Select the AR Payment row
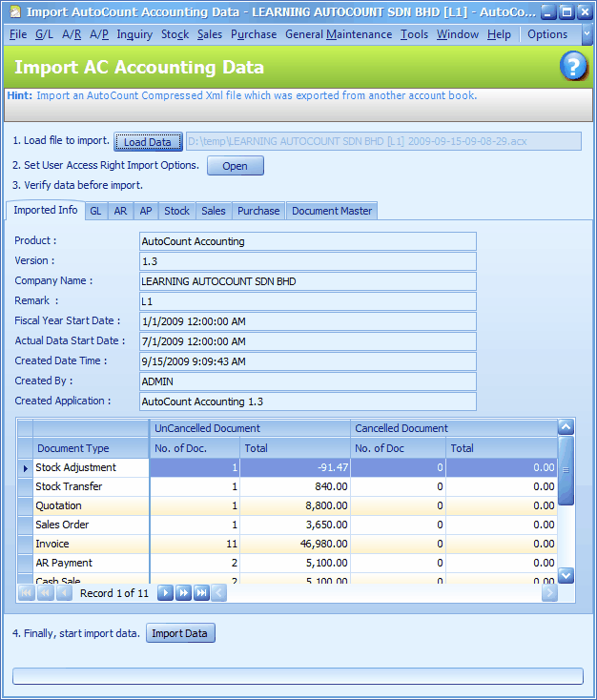The width and height of the screenshot is (597, 700). 287,564
